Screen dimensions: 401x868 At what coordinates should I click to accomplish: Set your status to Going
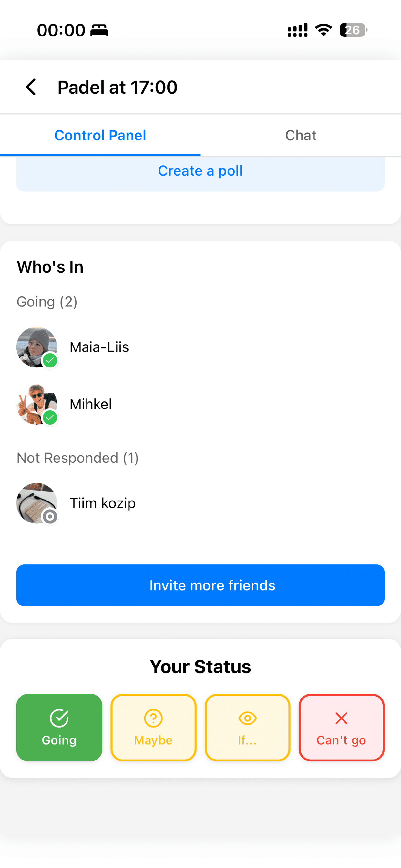(x=59, y=728)
